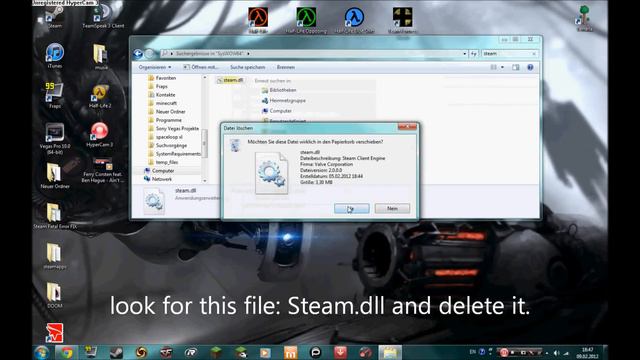Open Half-Life 2 desktop icon
This screenshot has height=360, width=640.
point(100,97)
